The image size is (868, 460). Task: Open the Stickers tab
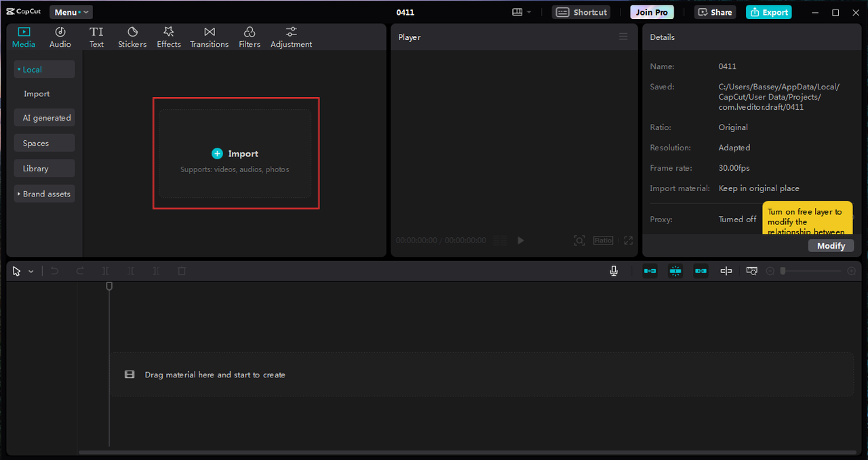point(132,37)
